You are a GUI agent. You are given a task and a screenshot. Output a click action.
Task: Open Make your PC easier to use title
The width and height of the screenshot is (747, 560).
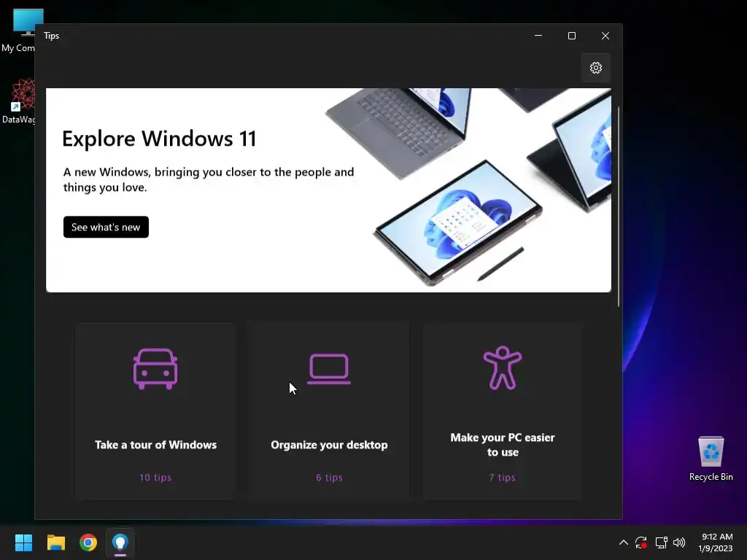coord(503,445)
